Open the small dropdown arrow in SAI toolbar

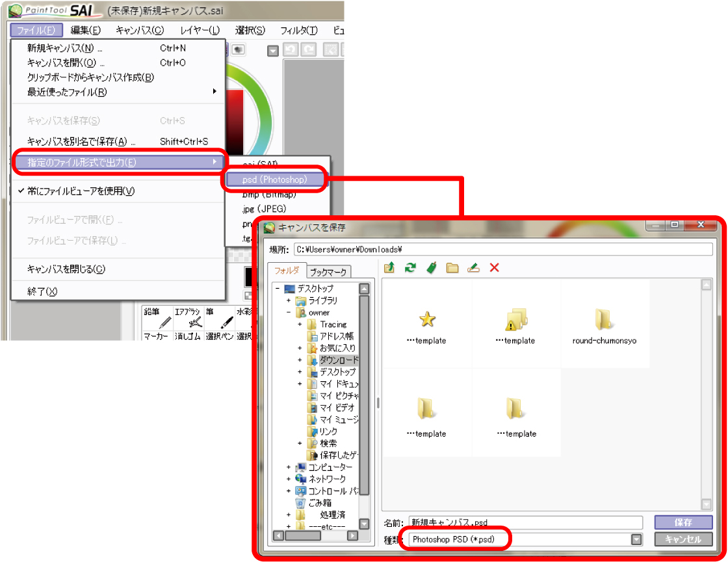(273, 51)
